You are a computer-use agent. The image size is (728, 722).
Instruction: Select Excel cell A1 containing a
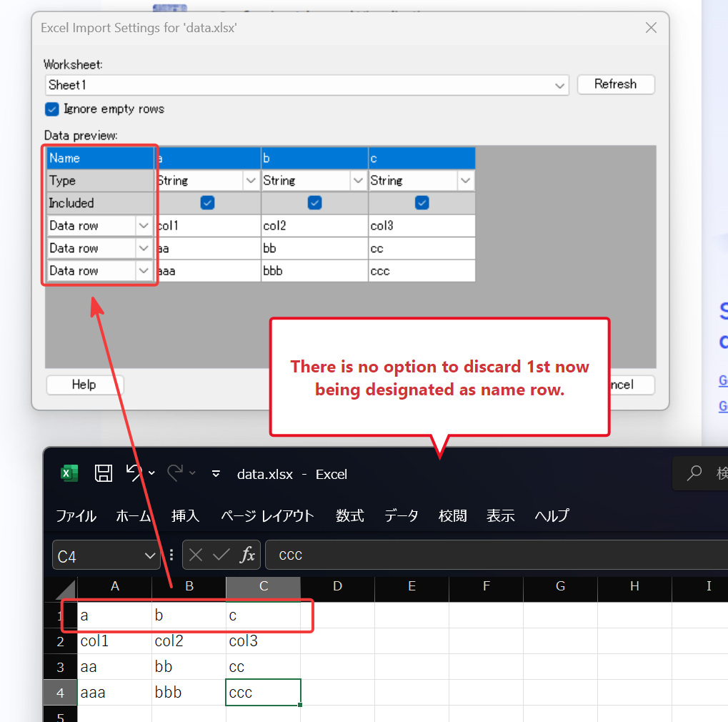tap(115, 615)
